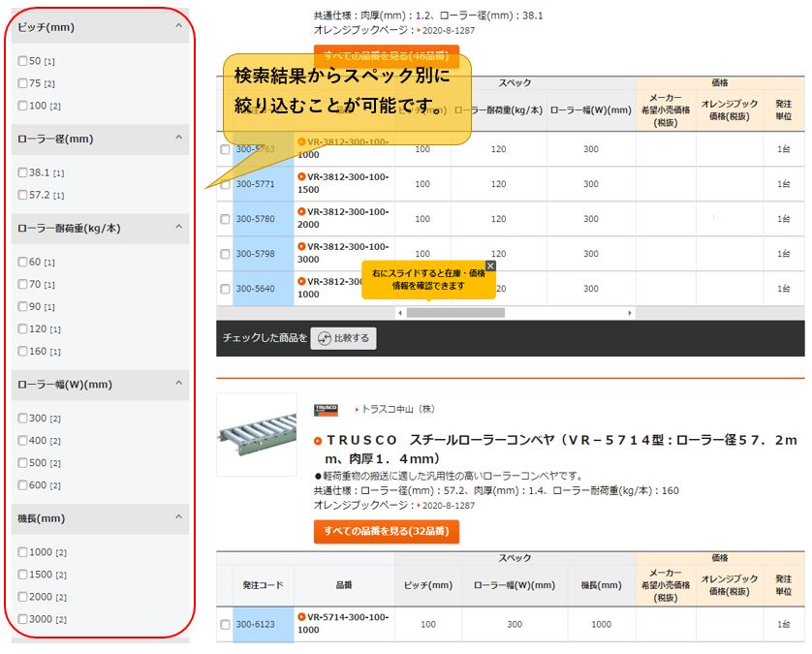Open order code link 300-5640
Image resolution: width=812 pixels, height=654 pixels.
click(255, 289)
